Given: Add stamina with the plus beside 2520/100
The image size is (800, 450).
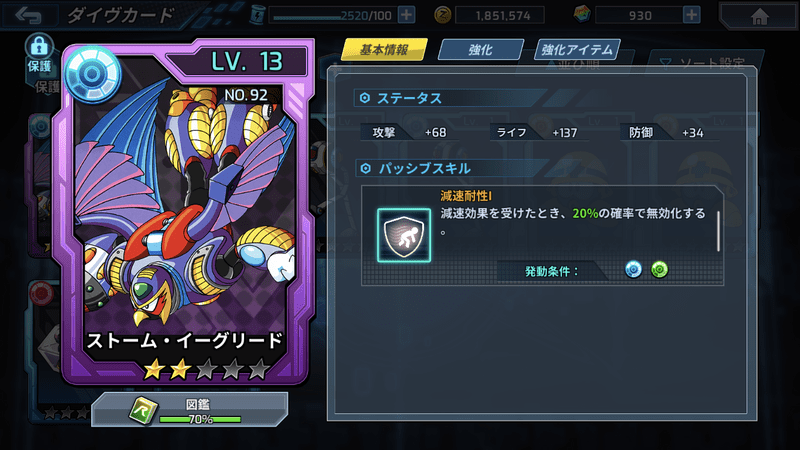Looking at the screenshot, I should click(x=406, y=15).
